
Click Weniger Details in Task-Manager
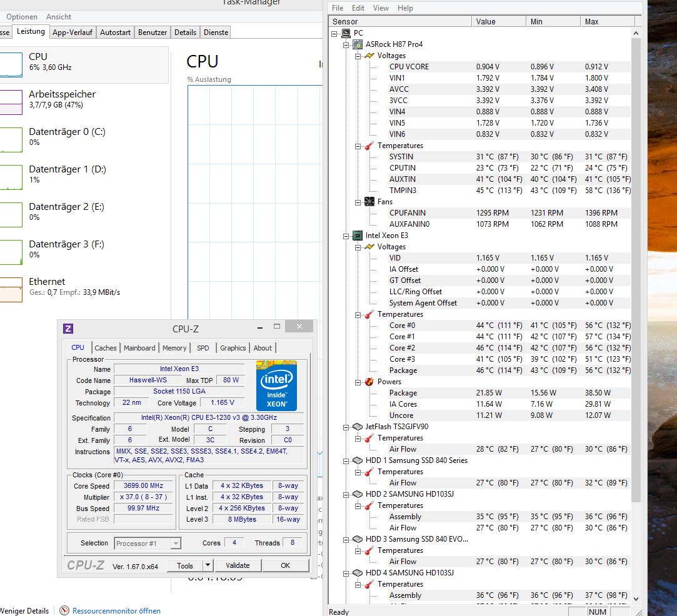24,611
